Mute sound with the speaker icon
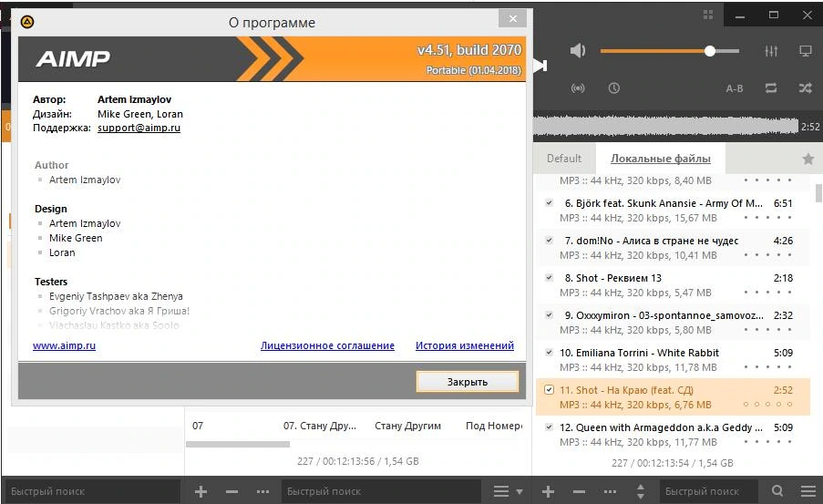 (x=577, y=51)
